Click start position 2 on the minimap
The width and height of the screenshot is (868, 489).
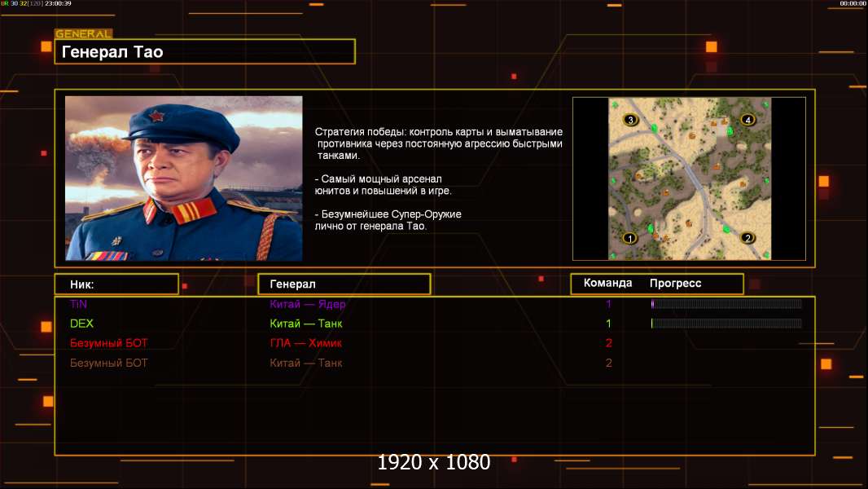(x=747, y=238)
